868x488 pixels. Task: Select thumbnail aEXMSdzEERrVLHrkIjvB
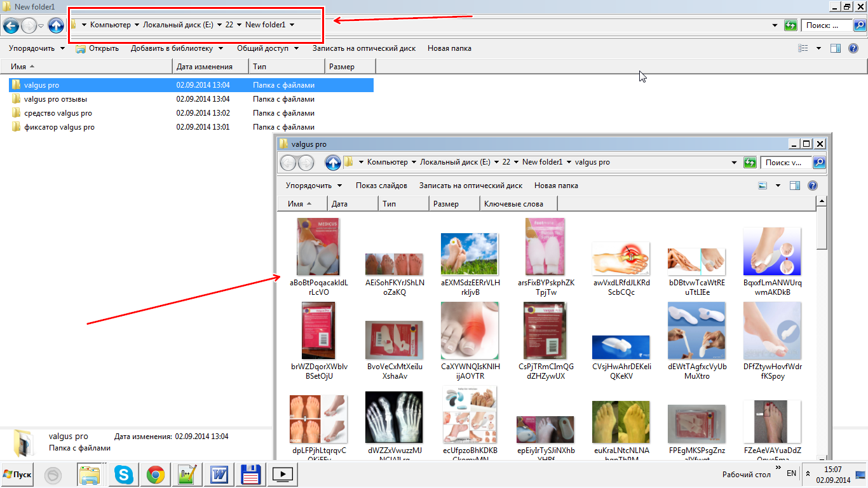pyautogui.click(x=469, y=264)
